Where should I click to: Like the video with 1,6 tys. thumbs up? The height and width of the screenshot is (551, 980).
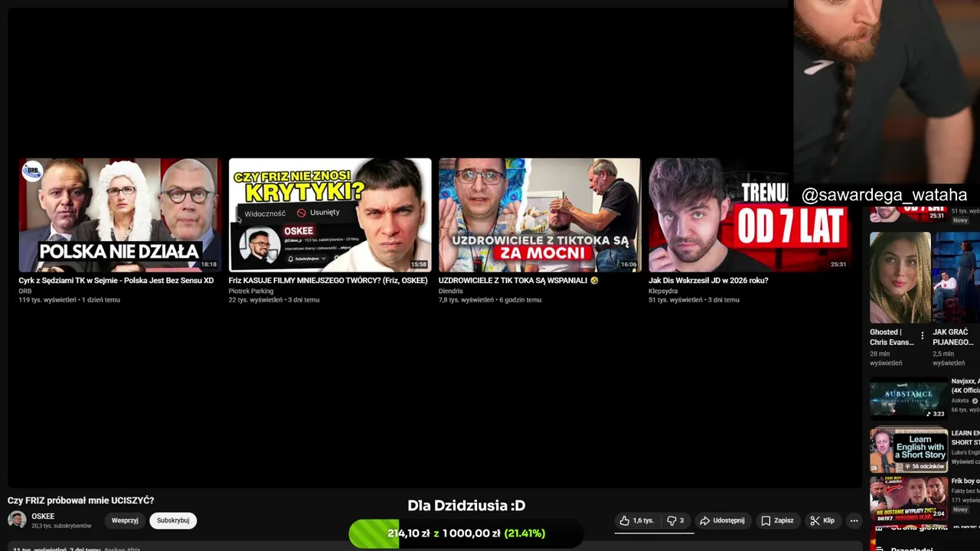[637, 520]
